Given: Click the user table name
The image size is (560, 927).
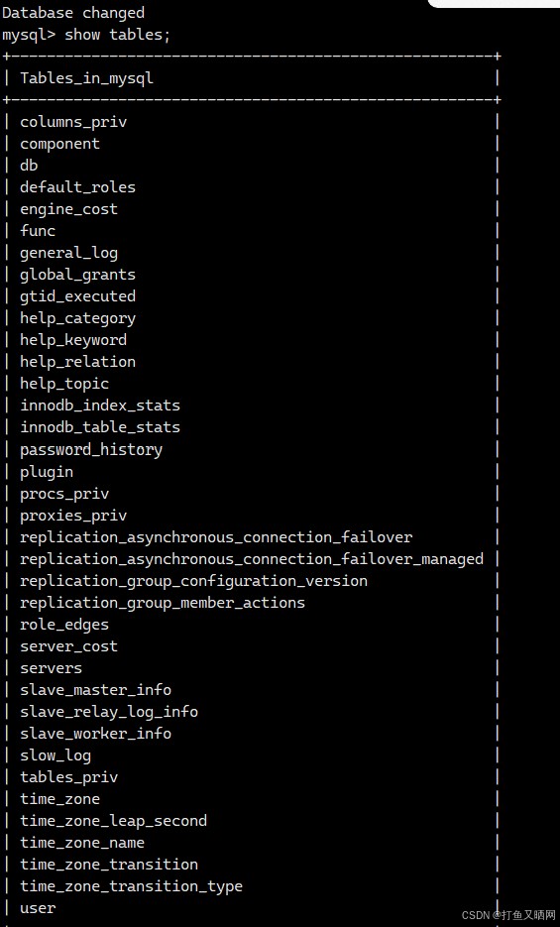Looking at the screenshot, I should pyautogui.click(x=38, y=908).
